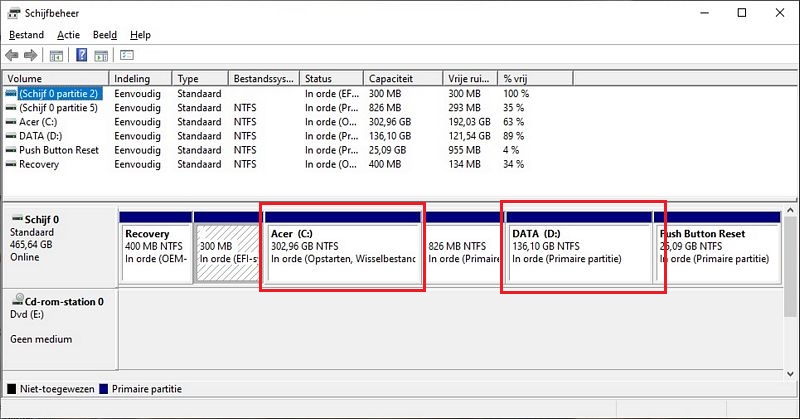The height and width of the screenshot is (419, 800).
Task: Sort by the Capaciteit column header
Action: (403, 79)
